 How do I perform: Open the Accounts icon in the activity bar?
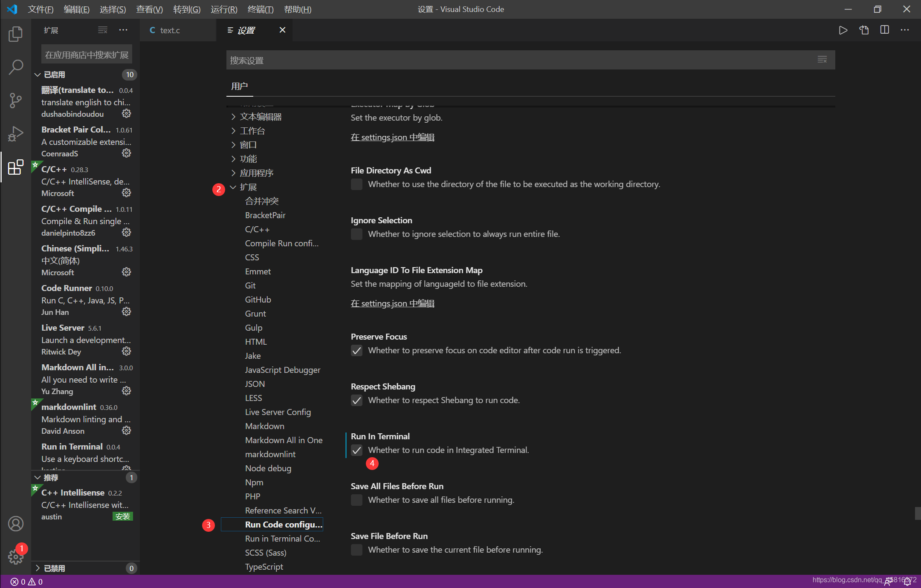point(16,524)
